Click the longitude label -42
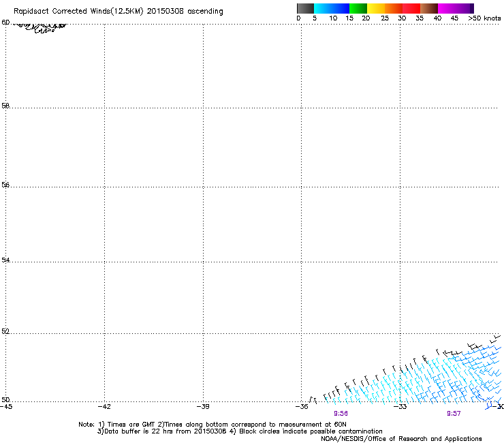Image resolution: width=504 pixels, height=443 pixels. [x=104, y=407]
